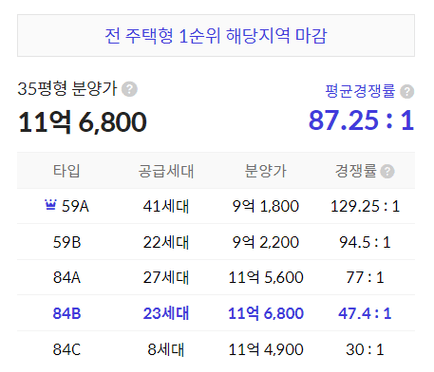The width and height of the screenshot is (434, 372).
Task: Select the 84A type cell
Action: [x=67, y=278]
